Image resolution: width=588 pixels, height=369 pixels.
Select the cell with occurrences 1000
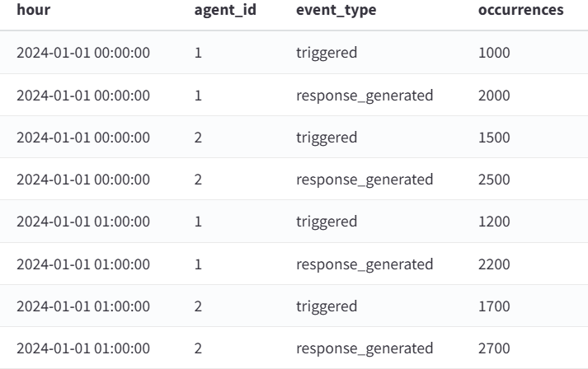[494, 53]
